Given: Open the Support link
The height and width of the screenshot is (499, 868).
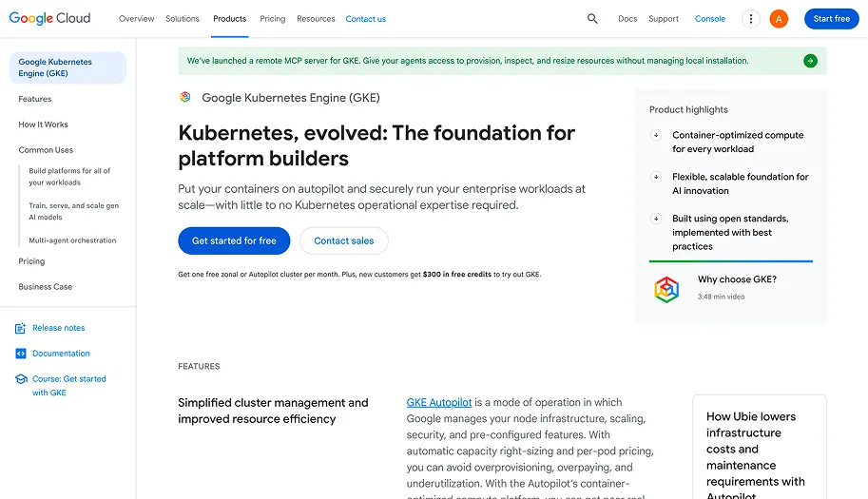Looking at the screenshot, I should pos(664,19).
